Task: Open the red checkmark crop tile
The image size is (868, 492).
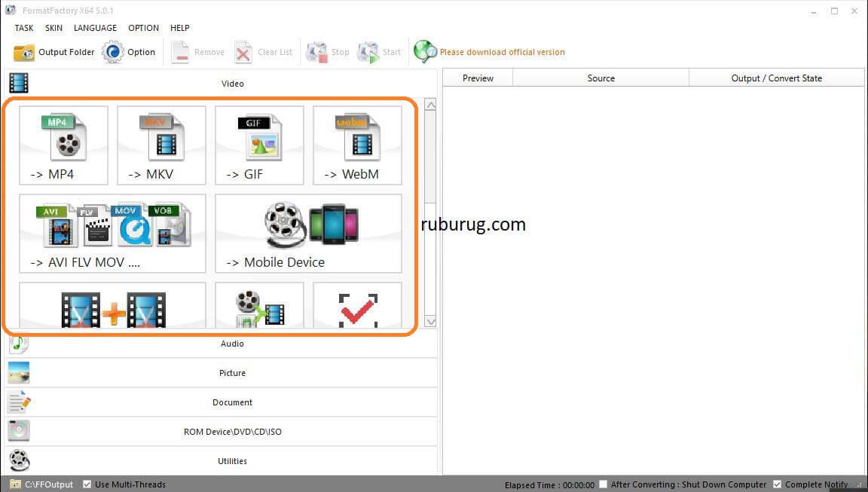Action: [358, 305]
